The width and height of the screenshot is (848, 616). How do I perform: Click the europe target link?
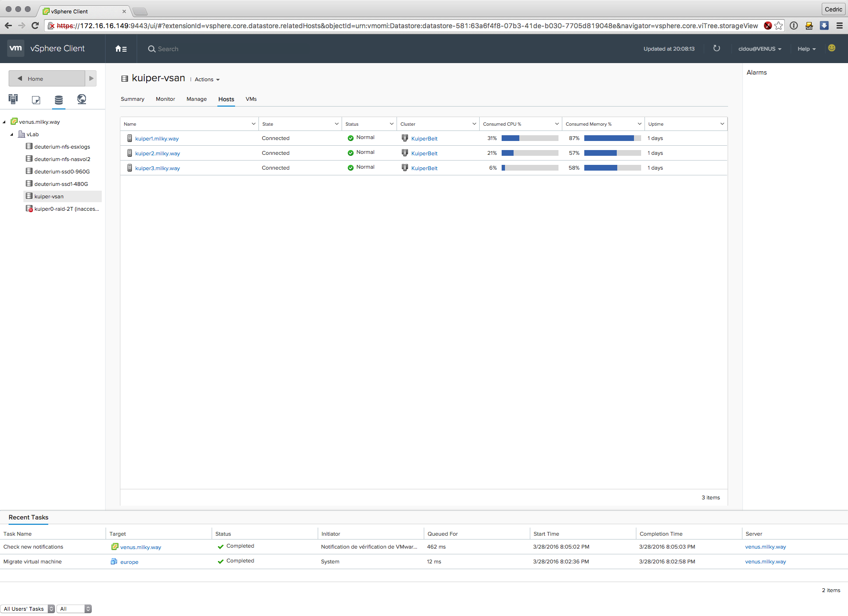[x=129, y=562]
